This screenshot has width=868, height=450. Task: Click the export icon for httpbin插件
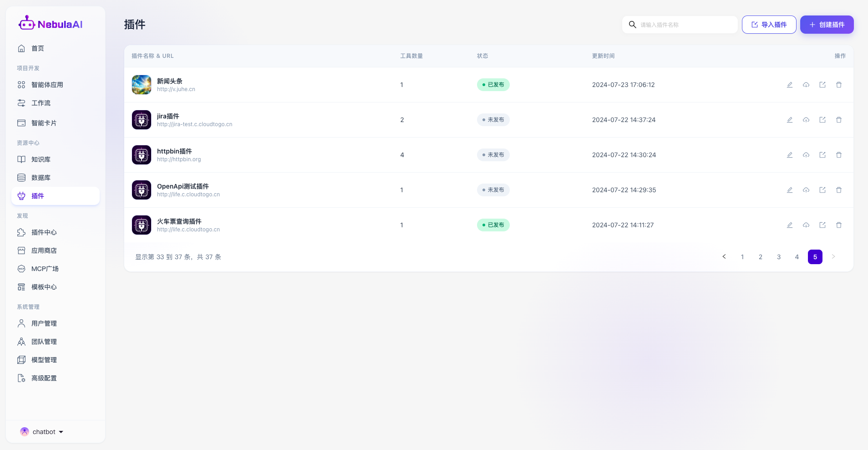822,155
